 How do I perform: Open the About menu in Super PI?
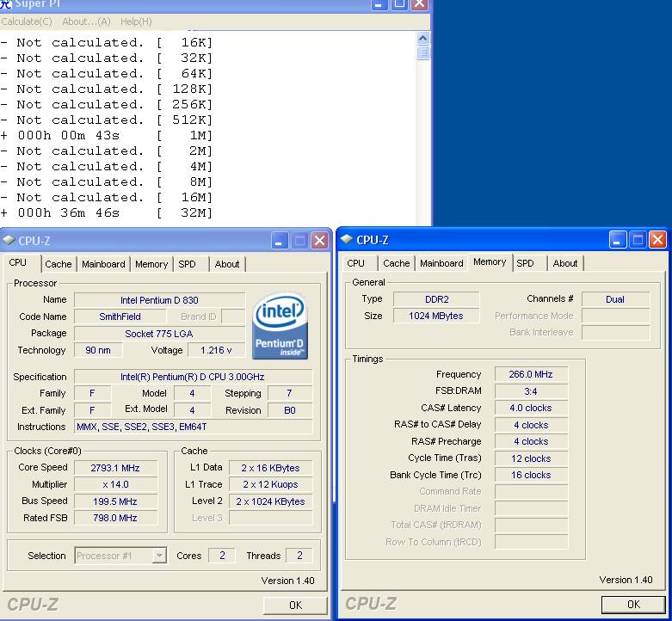coord(86,22)
